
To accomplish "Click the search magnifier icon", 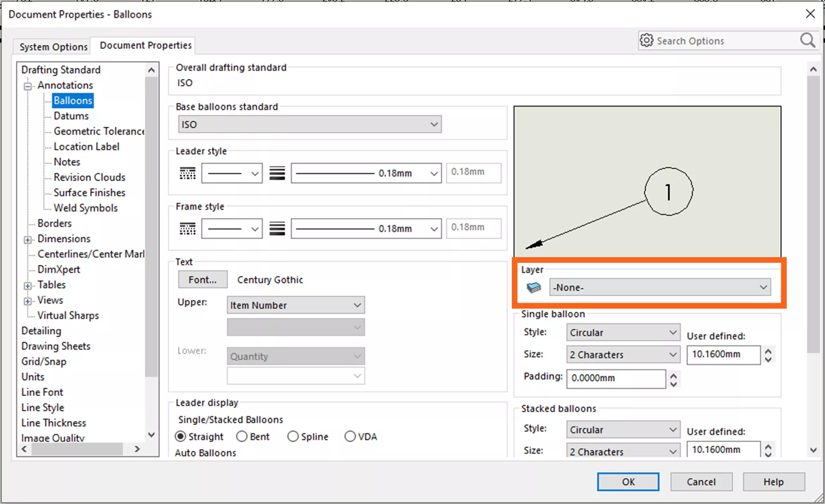I will [x=807, y=40].
